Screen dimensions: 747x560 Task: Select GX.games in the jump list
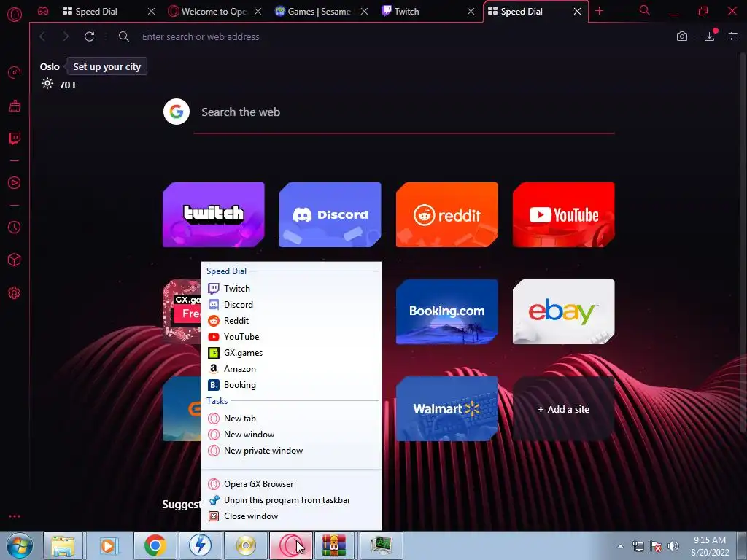[x=291, y=353]
